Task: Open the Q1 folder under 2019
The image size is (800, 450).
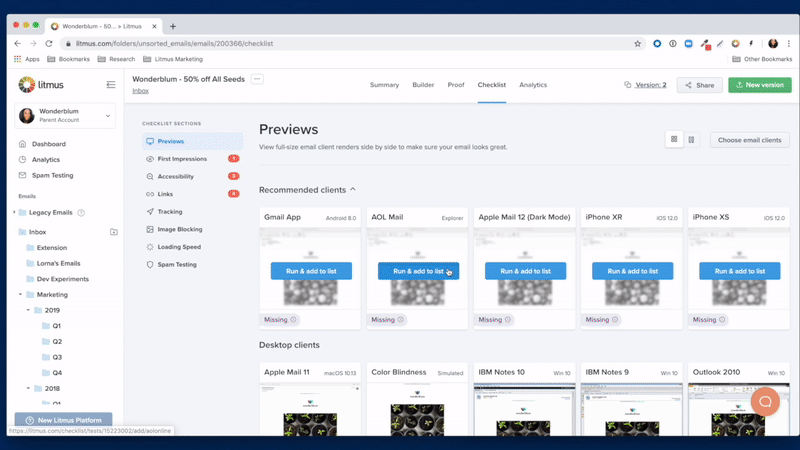Action: coord(56,326)
